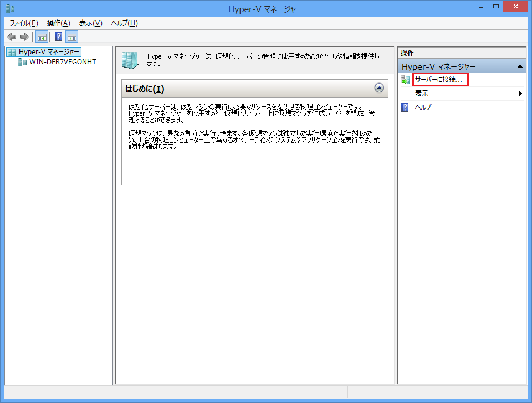
Task: Click the blue Help icon in the toolbar
Action: 58,37
